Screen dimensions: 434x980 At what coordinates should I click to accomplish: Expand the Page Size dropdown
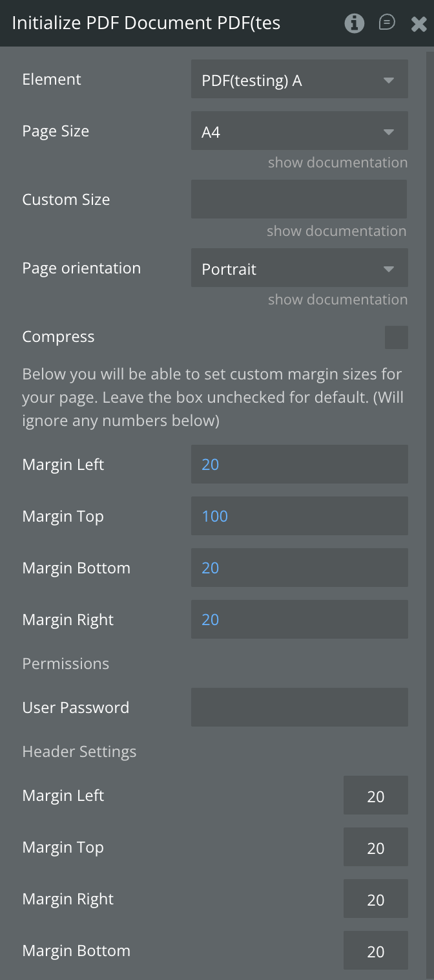(x=299, y=131)
